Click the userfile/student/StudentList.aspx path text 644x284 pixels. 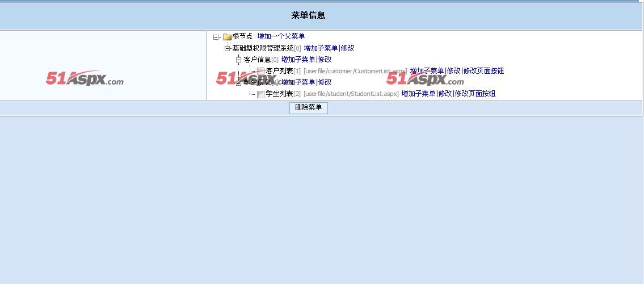point(351,94)
